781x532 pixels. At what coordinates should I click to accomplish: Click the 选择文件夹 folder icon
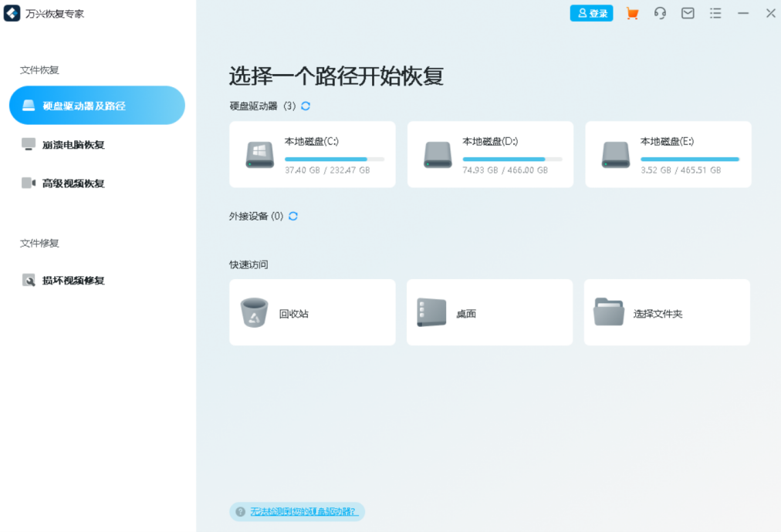coord(609,312)
